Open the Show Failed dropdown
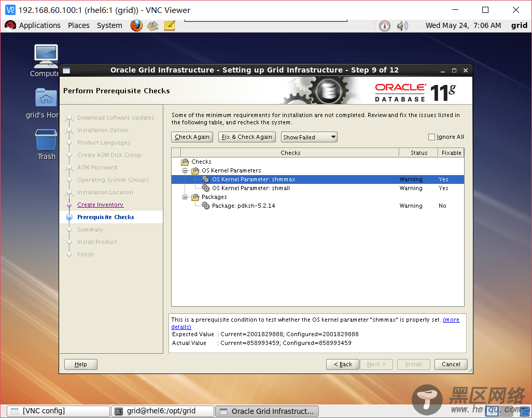The image size is (532, 418). tap(309, 137)
